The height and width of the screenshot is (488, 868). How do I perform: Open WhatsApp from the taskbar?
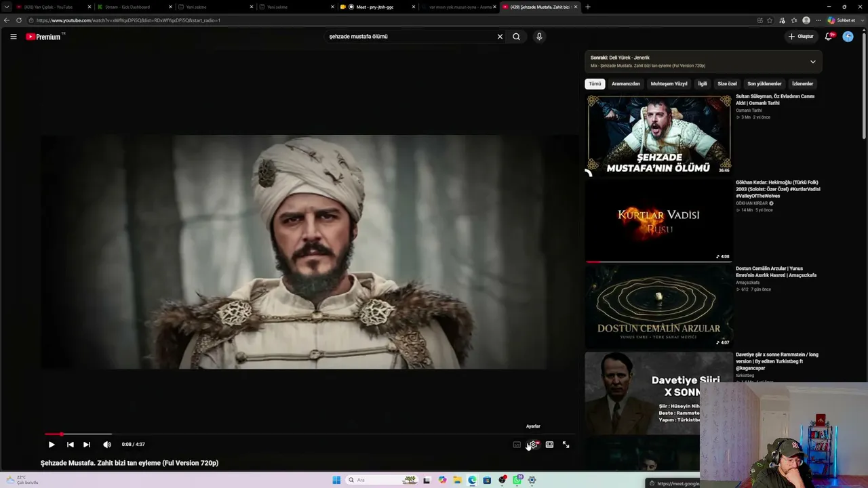coord(517,480)
